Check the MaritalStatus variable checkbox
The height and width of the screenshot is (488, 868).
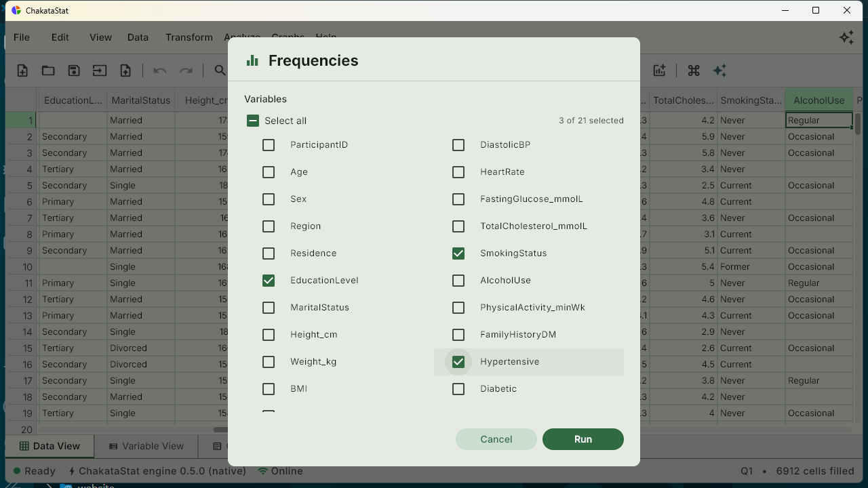coord(269,307)
